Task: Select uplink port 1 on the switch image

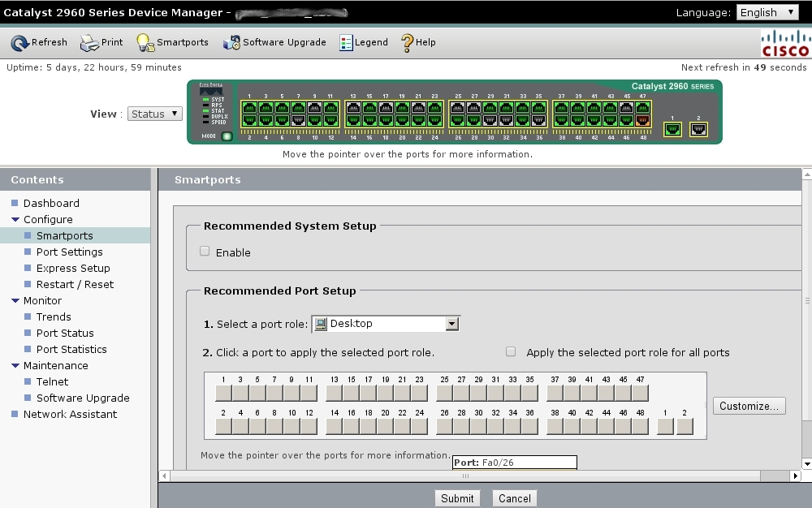Action: [672, 129]
